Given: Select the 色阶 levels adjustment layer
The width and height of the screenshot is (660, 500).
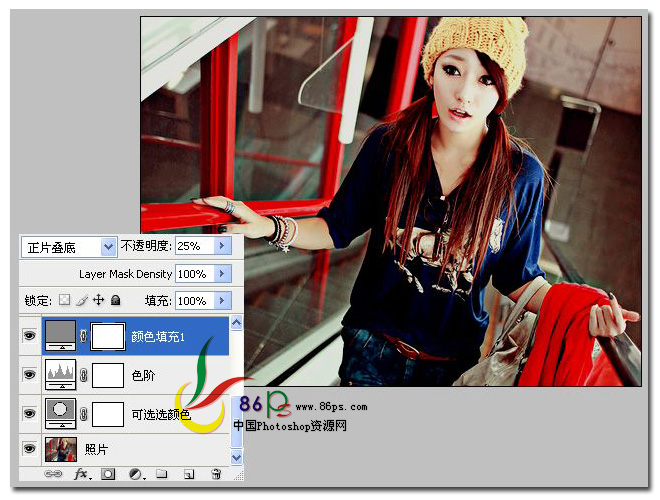Looking at the screenshot, I should 136,375.
